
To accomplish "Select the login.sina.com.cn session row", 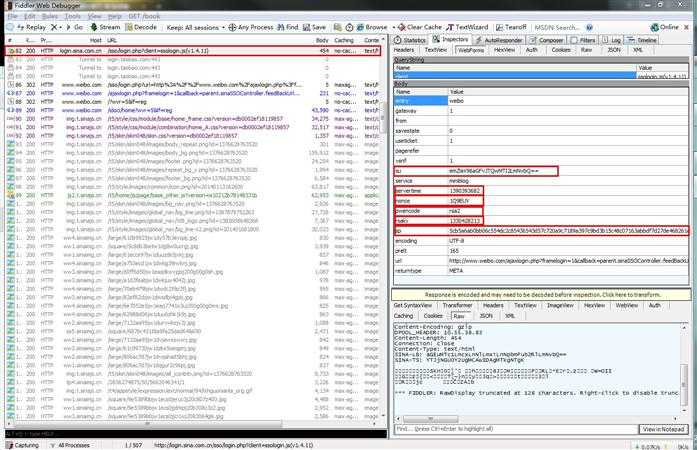I will click(193, 51).
